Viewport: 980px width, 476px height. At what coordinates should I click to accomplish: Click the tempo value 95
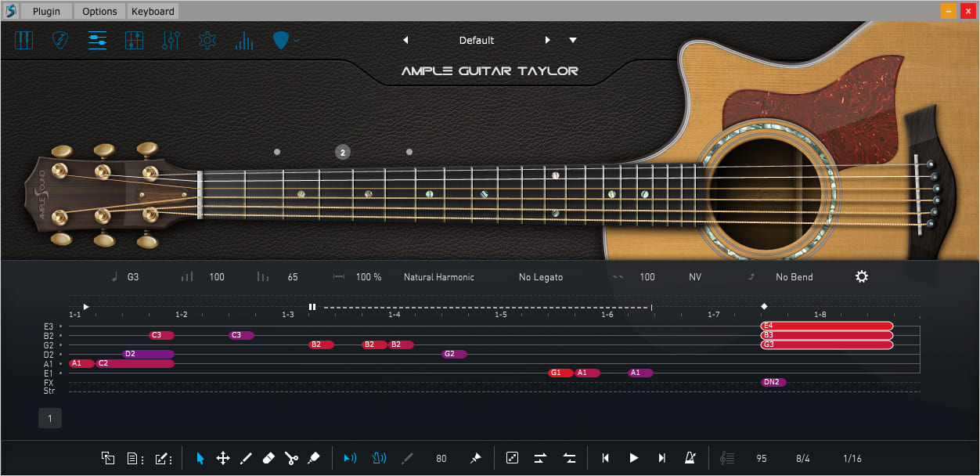(762, 459)
